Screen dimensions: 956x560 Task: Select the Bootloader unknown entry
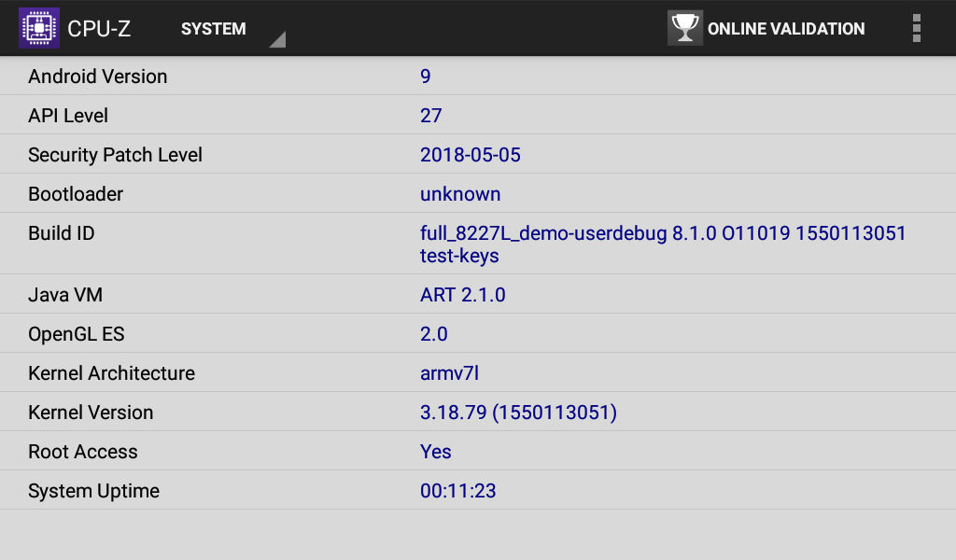click(460, 194)
